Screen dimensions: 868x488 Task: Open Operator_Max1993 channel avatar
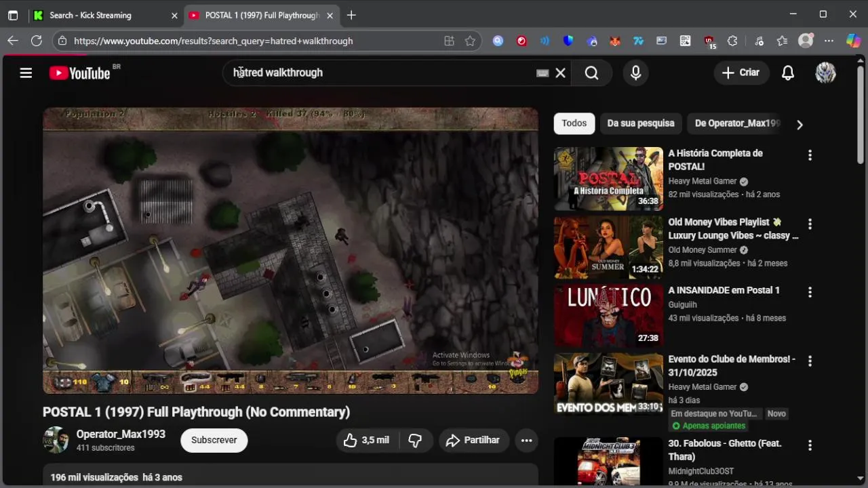[x=56, y=440]
